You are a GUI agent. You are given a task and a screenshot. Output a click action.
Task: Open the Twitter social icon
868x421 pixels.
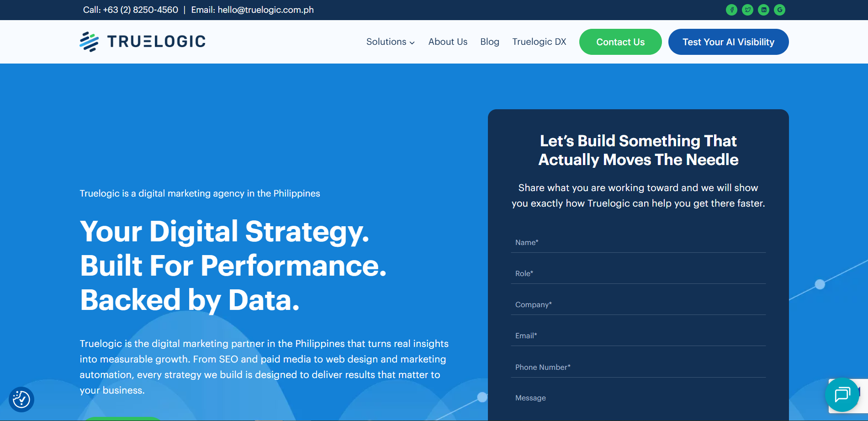pos(747,10)
